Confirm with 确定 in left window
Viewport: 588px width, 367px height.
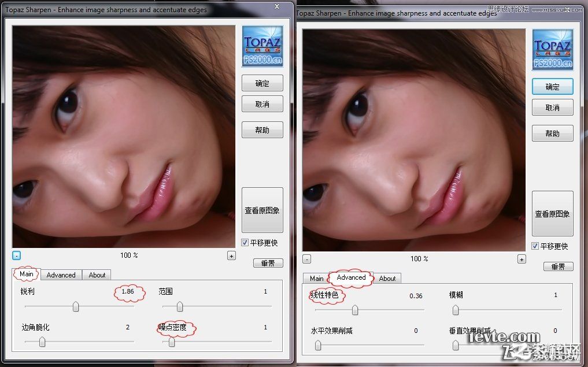[x=262, y=83]
